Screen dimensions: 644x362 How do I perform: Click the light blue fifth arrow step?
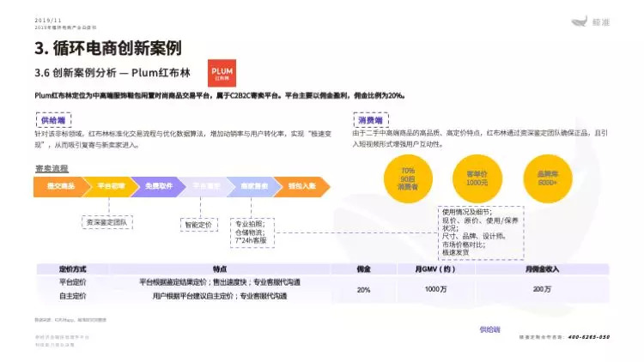pyautogui.click(x=254, y=186)
